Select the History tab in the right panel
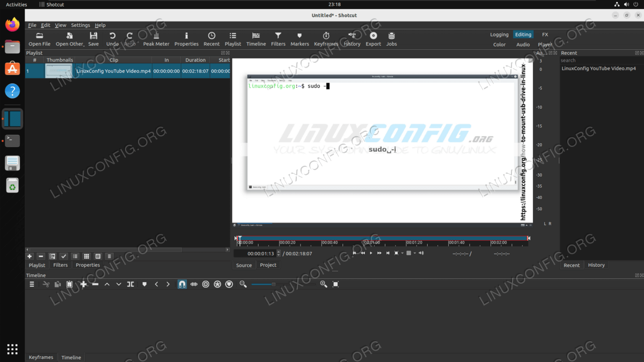Image resolution: width=644 pixels, height=362 pixels. pyautogui.click(x=596, y=265)
